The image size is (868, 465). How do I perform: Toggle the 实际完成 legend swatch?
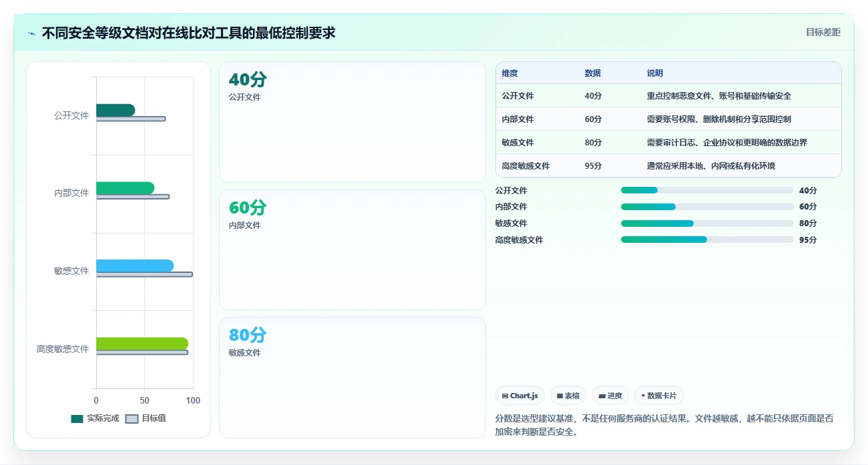(x=77, y=419)
